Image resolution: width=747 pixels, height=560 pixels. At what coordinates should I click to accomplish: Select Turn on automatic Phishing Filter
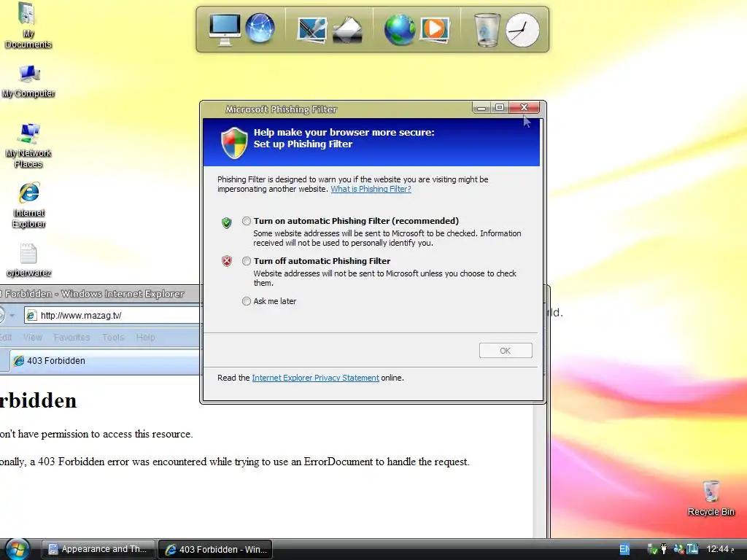pos(247,221)
